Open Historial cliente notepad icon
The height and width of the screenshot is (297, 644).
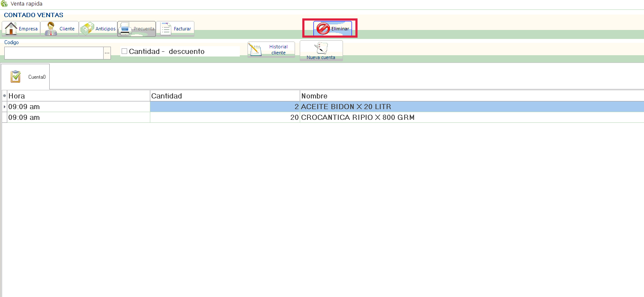click(255, 50)
